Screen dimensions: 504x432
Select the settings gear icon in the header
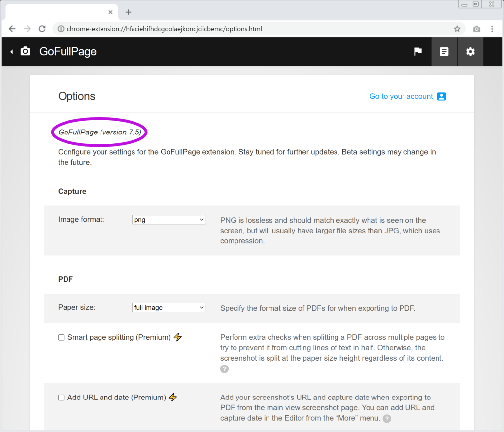coord(470,51)
